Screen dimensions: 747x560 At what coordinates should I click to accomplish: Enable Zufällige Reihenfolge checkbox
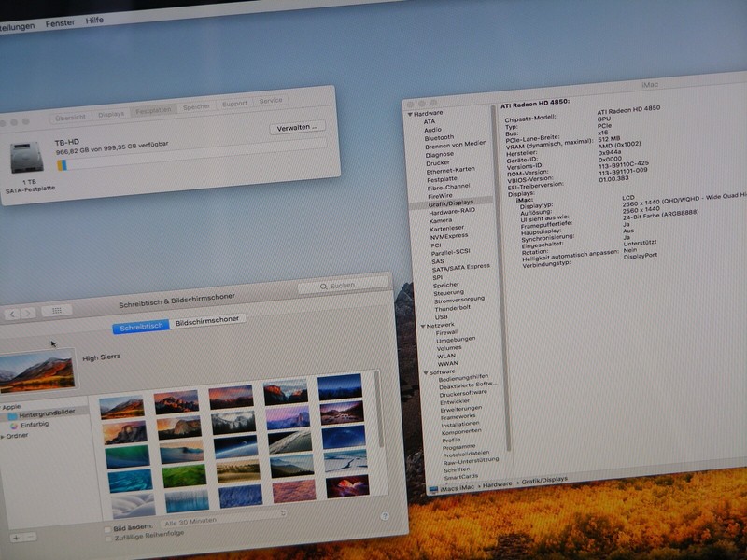[x=108, y=539]
